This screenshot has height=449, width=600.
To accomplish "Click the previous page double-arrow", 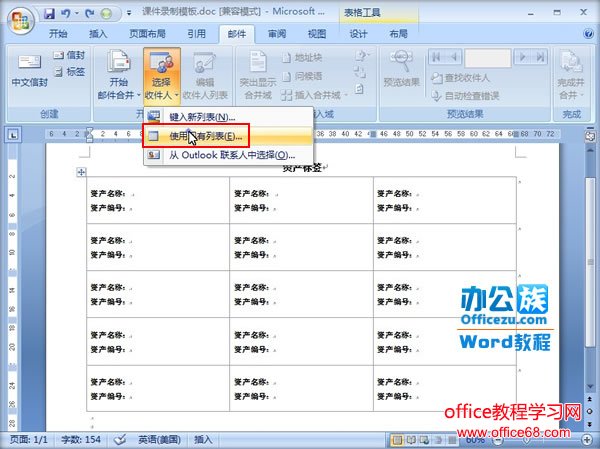I will [590, 399].
